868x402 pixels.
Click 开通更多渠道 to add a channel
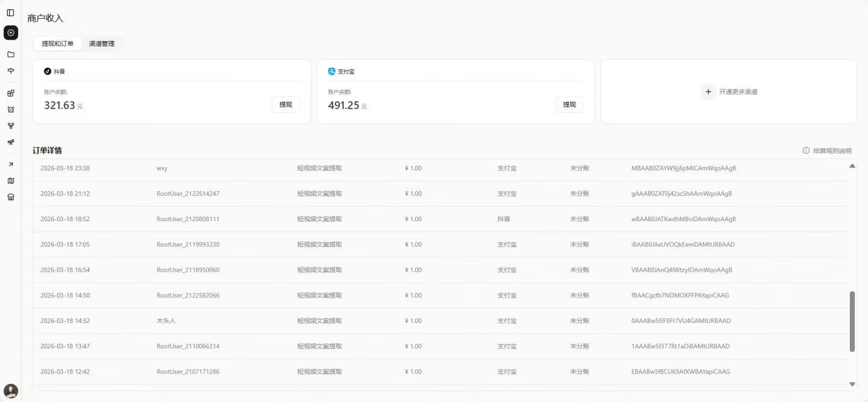(729, 92)
